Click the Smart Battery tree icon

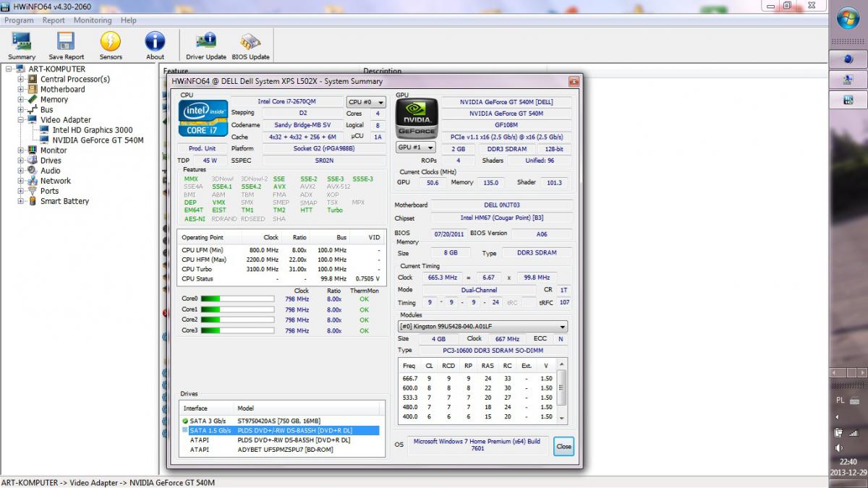[33, 201]
